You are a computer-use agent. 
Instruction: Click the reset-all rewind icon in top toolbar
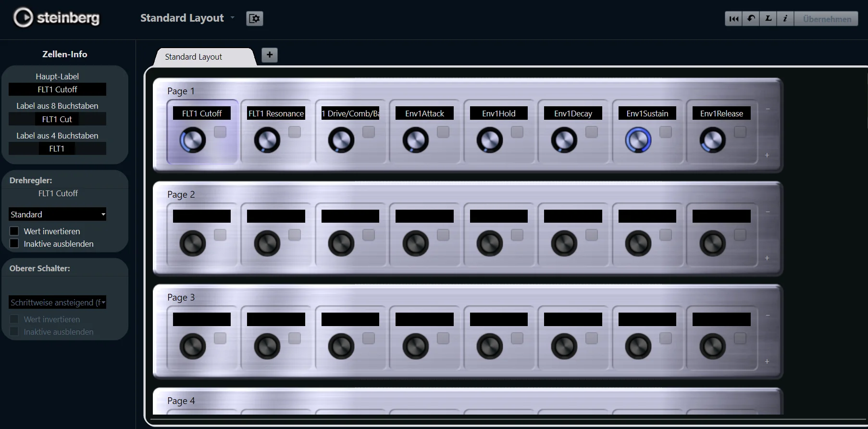(x=733, y=19)
